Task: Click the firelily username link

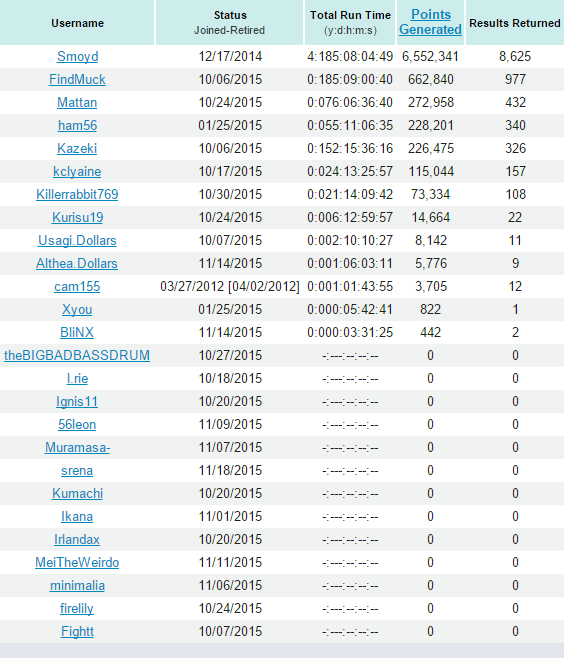Action: [77, 608]
